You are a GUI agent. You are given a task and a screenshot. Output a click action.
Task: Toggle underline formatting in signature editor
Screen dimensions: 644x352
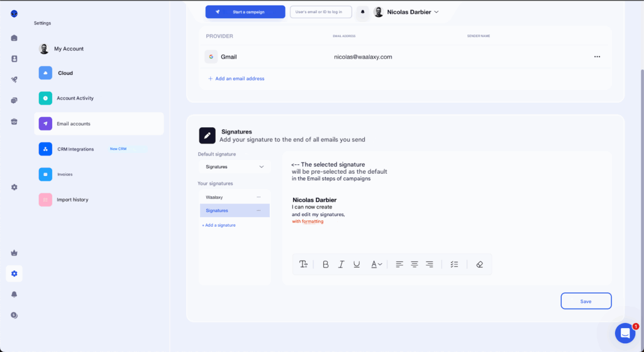357,264
